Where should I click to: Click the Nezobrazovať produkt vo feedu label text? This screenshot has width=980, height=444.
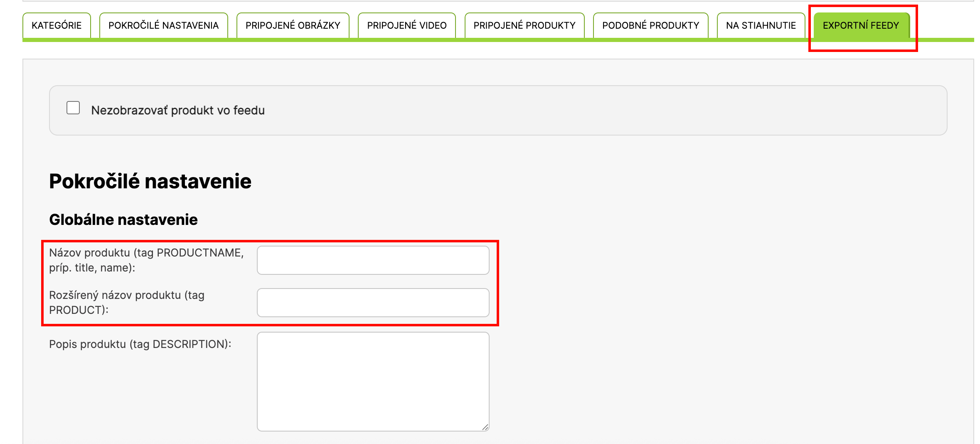point(178,110)
